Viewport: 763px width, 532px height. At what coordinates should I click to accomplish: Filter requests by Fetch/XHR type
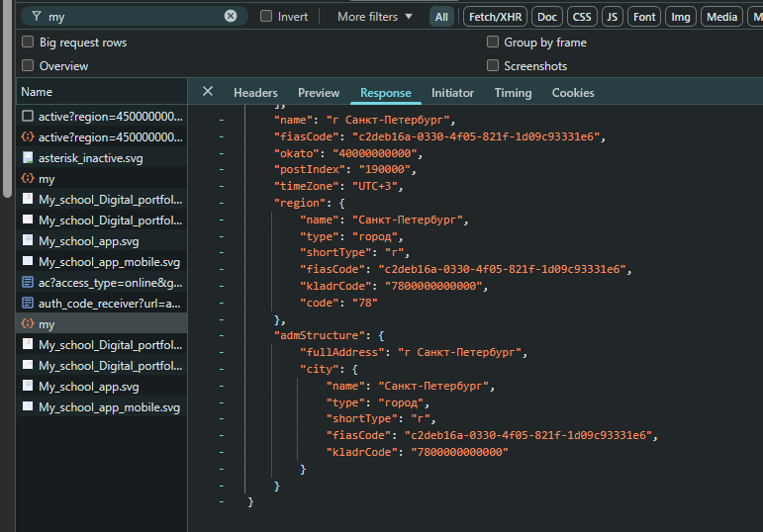click(x=495, y=17)
